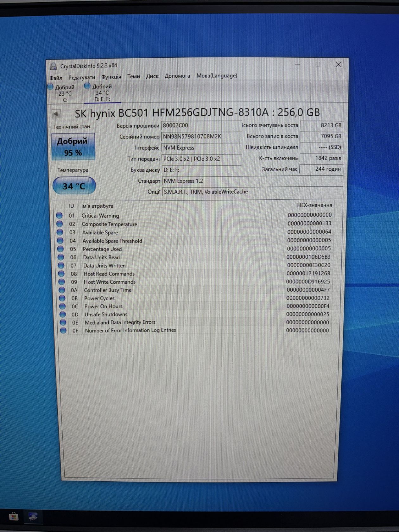Click the CrystalDiskInfo taskbar icon

point(33,517)
